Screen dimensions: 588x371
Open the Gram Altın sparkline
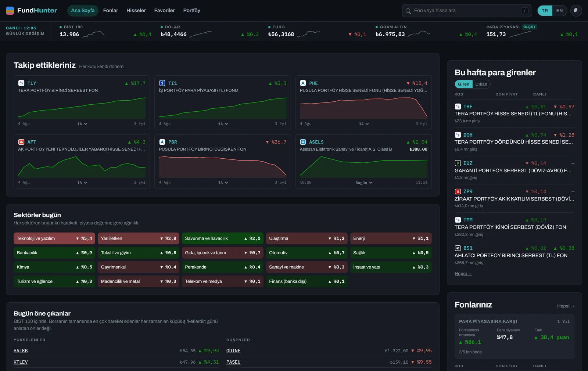pos(419,34)
